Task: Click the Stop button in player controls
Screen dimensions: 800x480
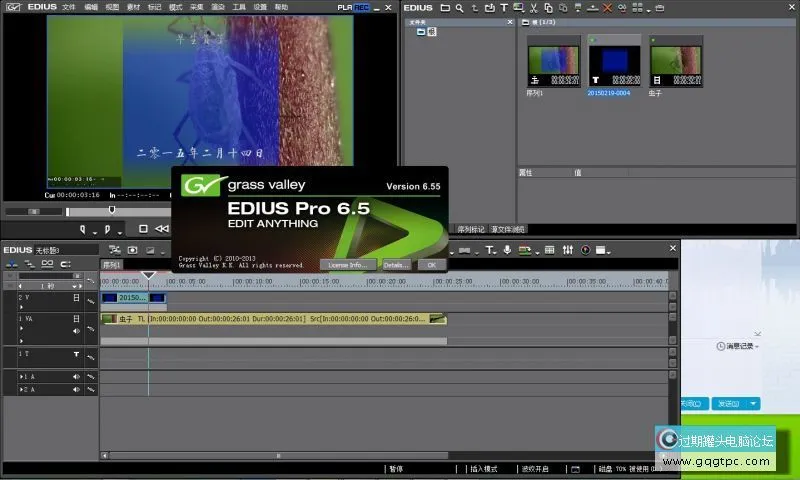Action: (x=143, y=229)
